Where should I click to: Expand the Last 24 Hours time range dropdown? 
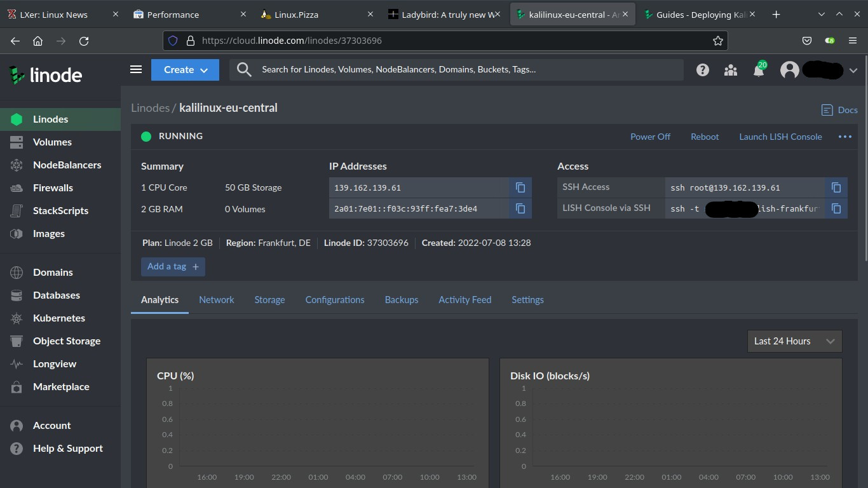[x=795, y=341]
